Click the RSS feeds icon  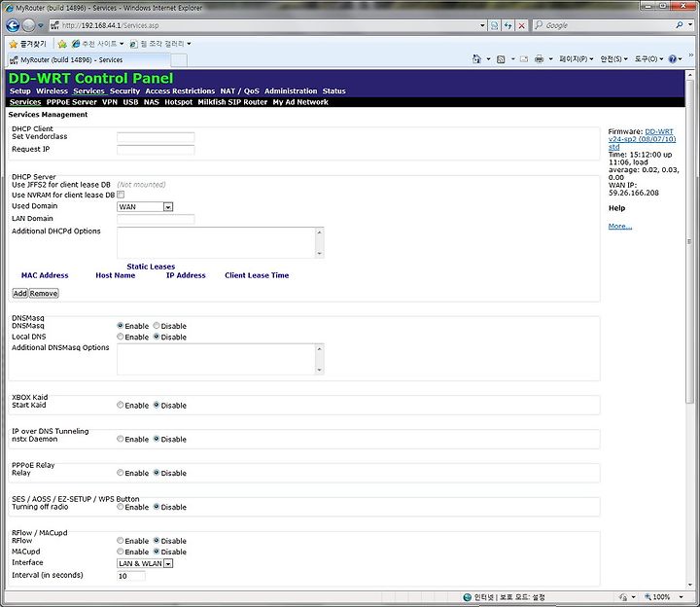click(x=501, y=59)
